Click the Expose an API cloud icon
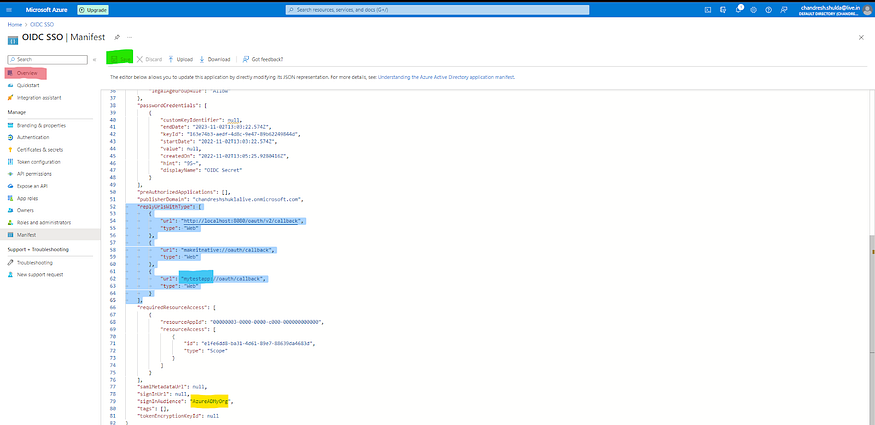This screenshot has height=425, width=875. click(x=11, y=186)
